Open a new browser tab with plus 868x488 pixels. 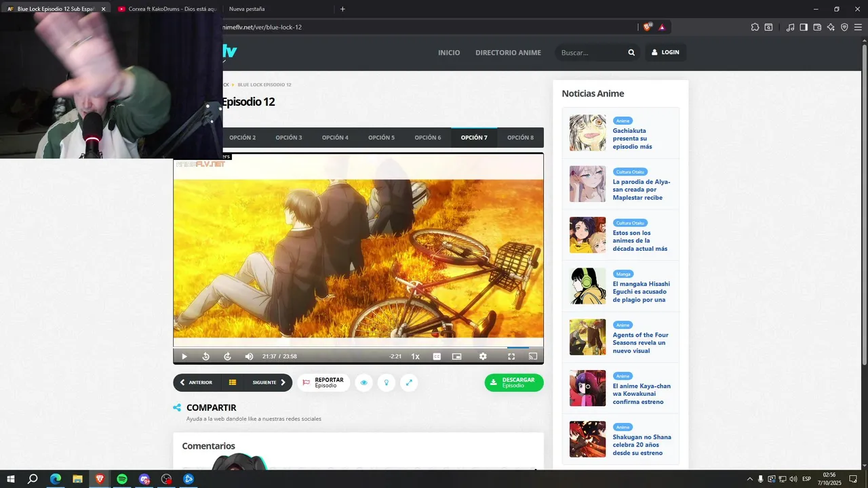coord(342,9)
